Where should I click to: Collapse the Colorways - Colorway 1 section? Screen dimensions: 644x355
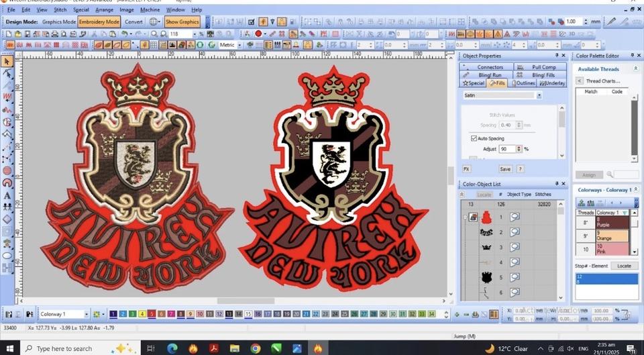(636, 190)
